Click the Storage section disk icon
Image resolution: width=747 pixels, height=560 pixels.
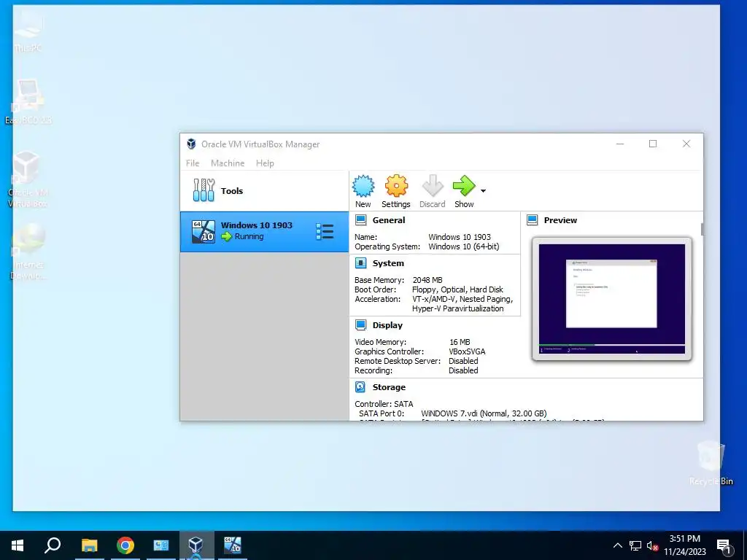[x=360, y=387]
